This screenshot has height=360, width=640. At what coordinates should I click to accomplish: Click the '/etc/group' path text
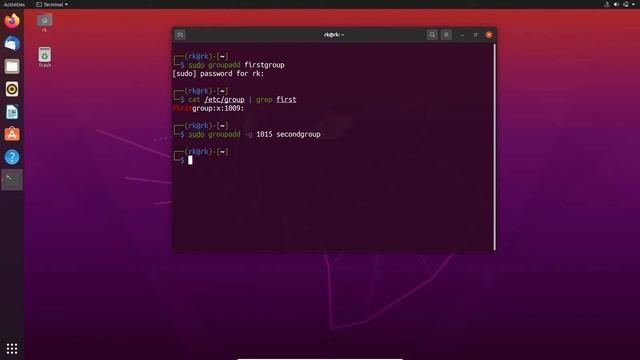(224, 100)
